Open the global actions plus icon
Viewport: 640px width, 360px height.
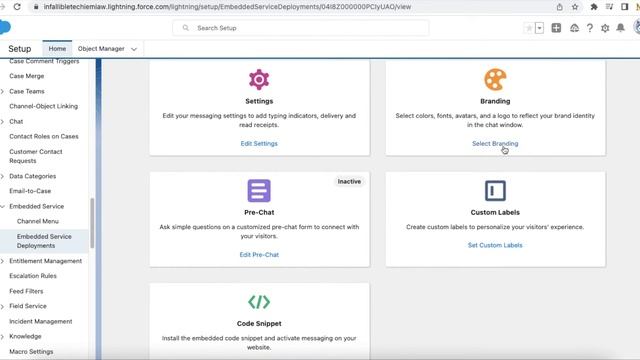[x=556, y=28]
